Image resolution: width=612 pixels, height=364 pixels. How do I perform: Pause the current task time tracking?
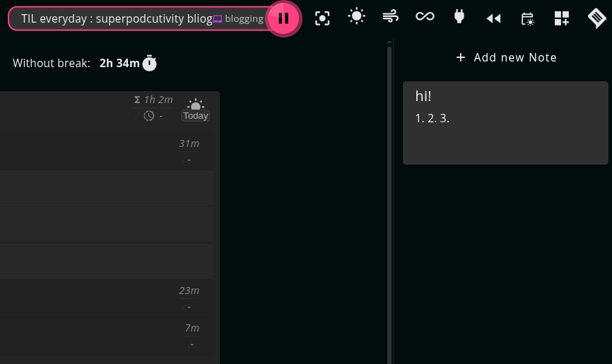point(283,18)
